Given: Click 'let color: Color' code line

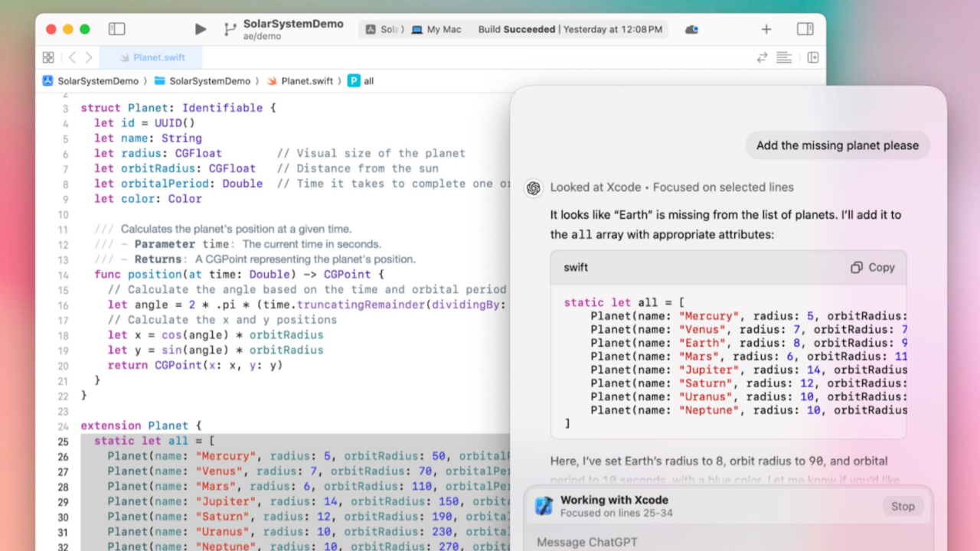Looking at the screenshot, I should 148,199.
